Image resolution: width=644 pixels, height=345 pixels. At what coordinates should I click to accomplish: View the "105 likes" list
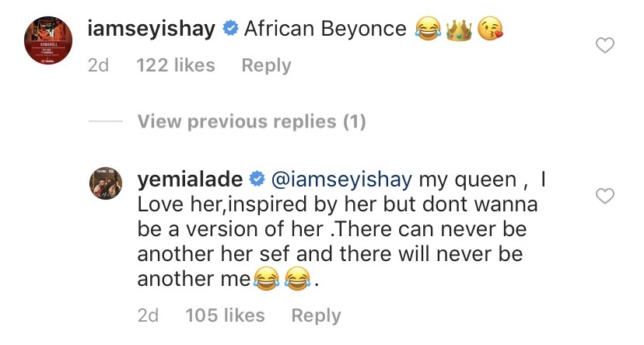pos(225,315)
